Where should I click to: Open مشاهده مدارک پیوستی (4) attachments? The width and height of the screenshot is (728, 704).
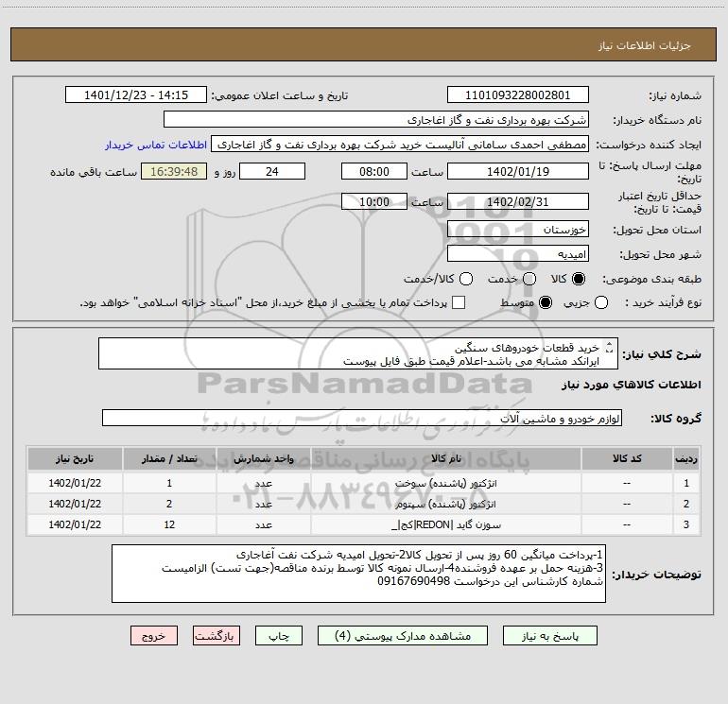point(403,636)
